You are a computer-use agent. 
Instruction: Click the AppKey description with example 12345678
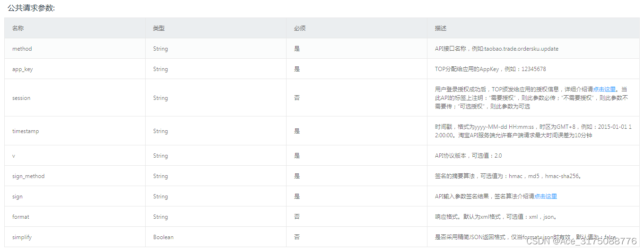490,69
